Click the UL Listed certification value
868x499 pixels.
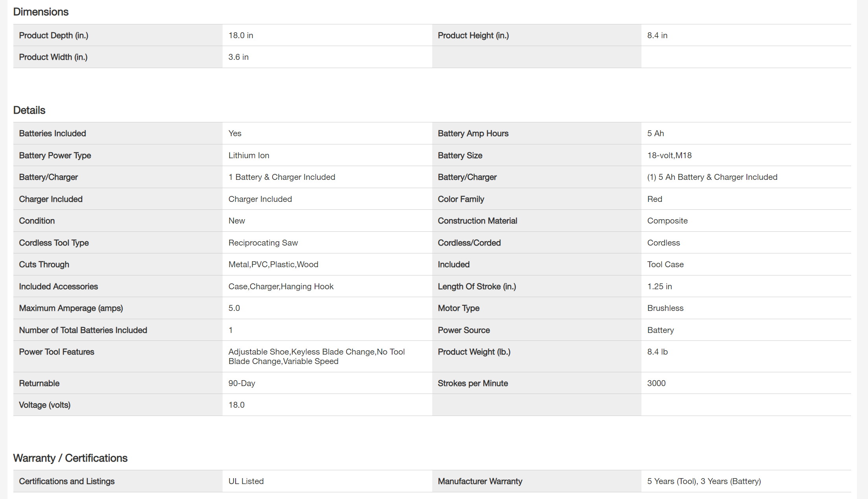click(x=246, y=481)
